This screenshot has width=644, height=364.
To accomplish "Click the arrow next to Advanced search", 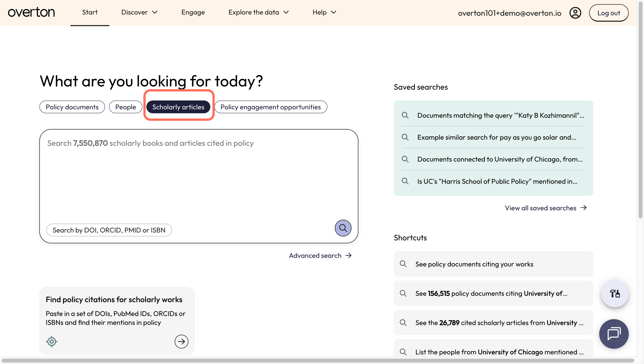I will tap(348, 255).
